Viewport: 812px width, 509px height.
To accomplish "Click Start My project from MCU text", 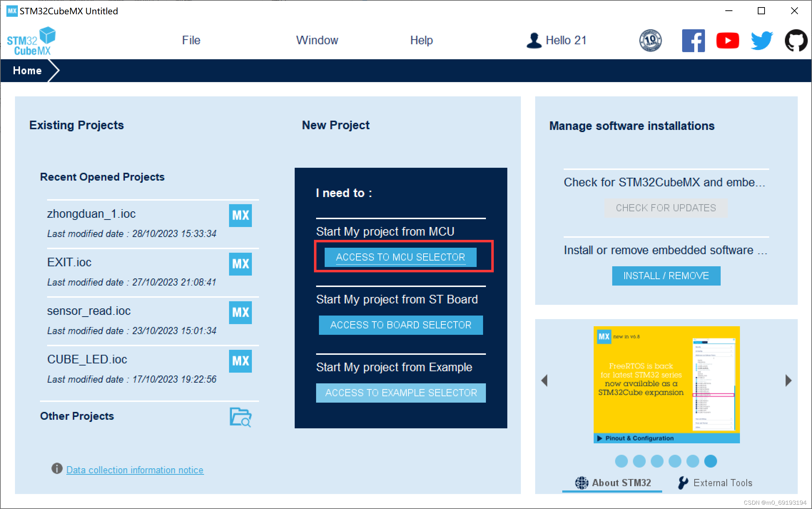I will (385, 232).
